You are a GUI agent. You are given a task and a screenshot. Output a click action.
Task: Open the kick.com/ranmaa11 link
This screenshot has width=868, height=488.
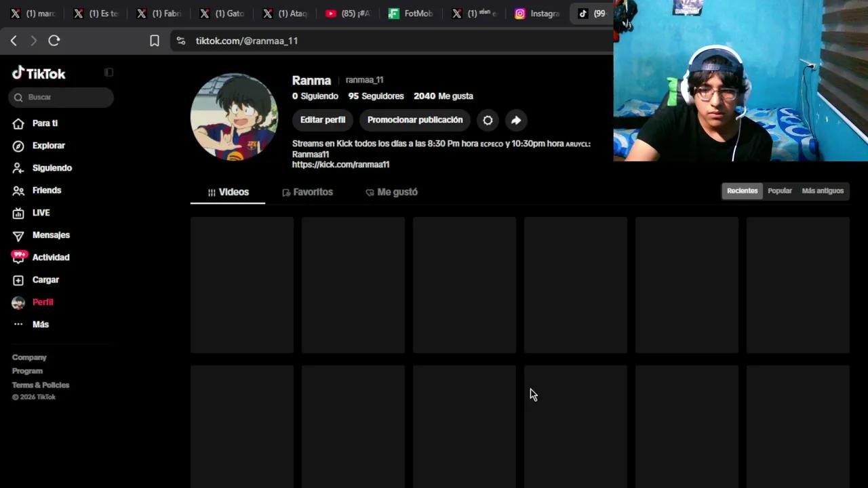(340, 165)
